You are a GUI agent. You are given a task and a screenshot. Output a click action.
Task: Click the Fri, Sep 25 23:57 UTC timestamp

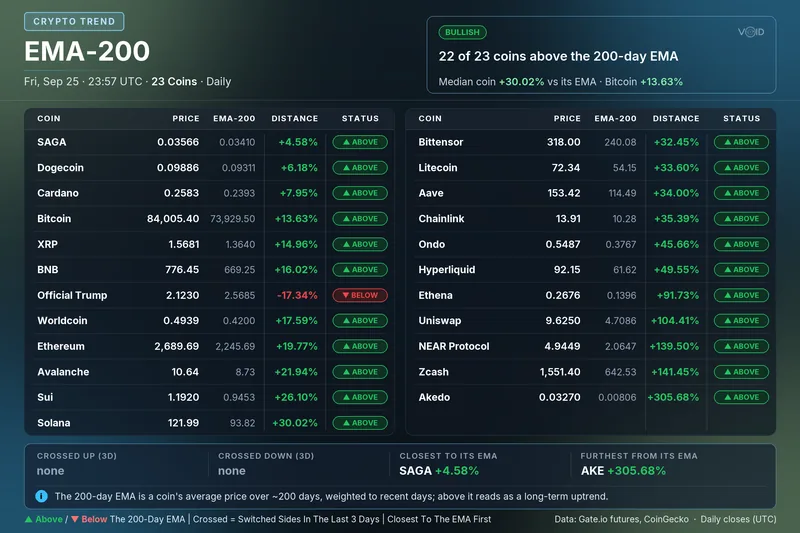tap(83, 82)
